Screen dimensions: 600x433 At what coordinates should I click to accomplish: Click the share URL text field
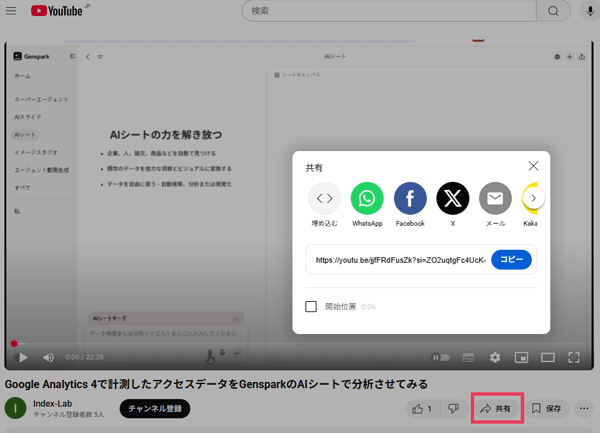click(x=400, y=260)
